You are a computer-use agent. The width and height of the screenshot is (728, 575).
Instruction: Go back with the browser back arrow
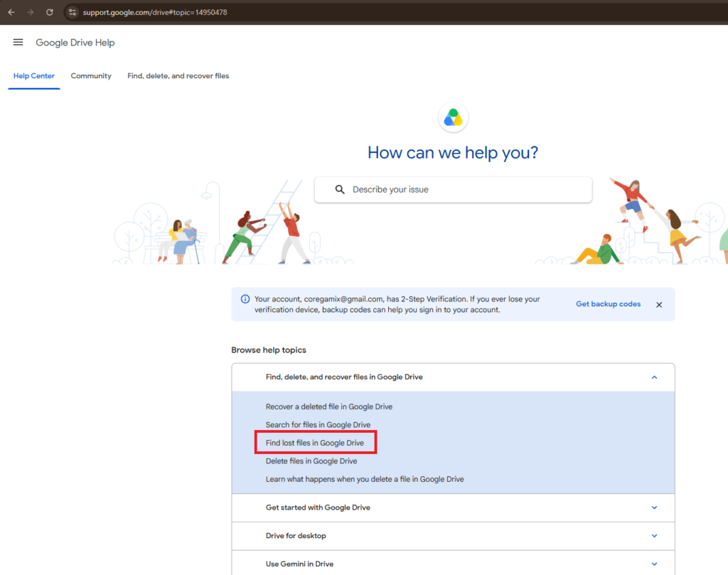tap(11, 13)
